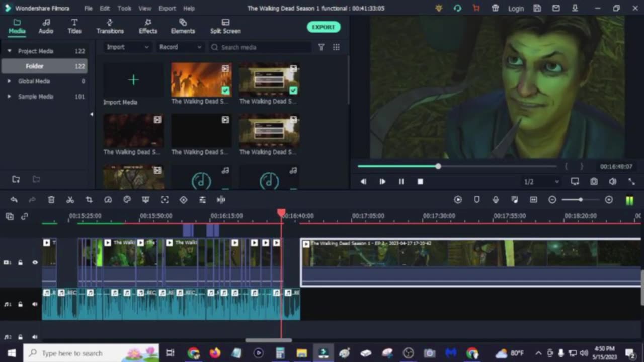
Task: Open the headset support icon
Action: click(457, 8)
